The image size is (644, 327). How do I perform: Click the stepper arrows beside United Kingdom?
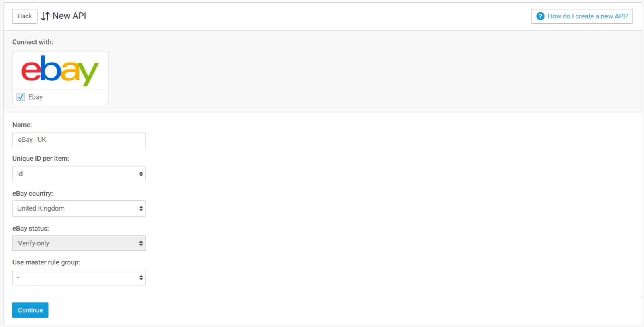141,208
